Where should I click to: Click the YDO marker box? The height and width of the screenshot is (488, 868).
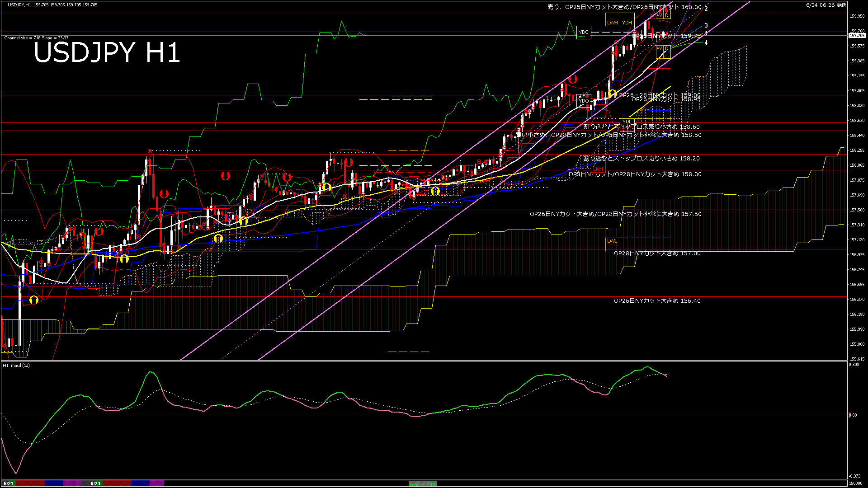(x=584, y=100)
